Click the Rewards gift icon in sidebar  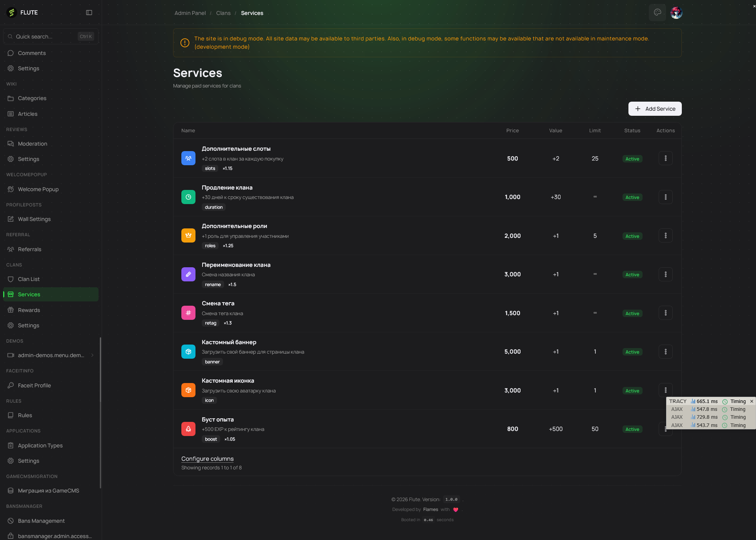pos(11,310)
